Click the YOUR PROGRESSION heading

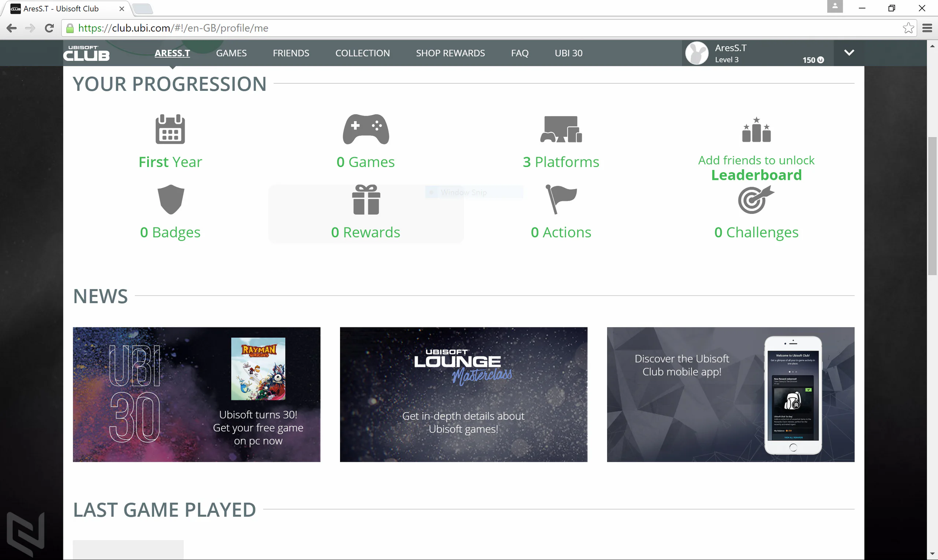[x=170, y=84]
